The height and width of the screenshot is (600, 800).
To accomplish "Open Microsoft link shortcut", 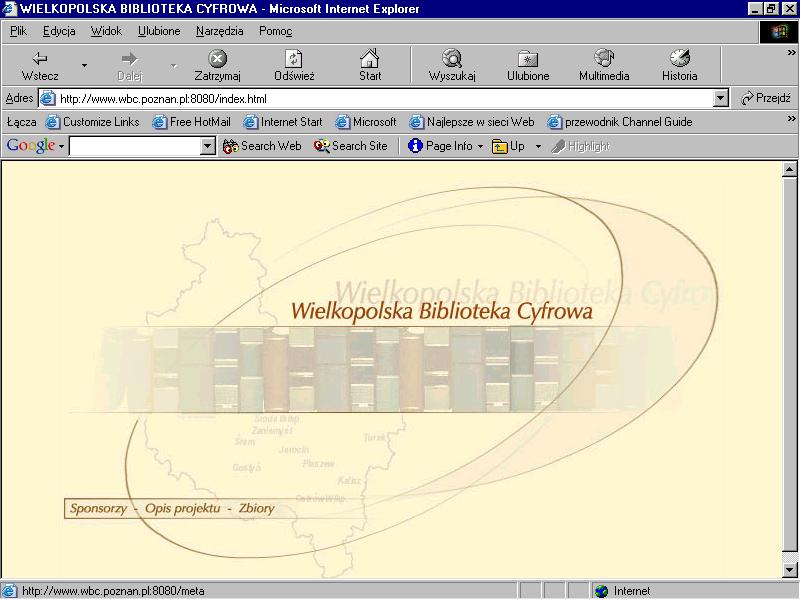I will [366, 122].
